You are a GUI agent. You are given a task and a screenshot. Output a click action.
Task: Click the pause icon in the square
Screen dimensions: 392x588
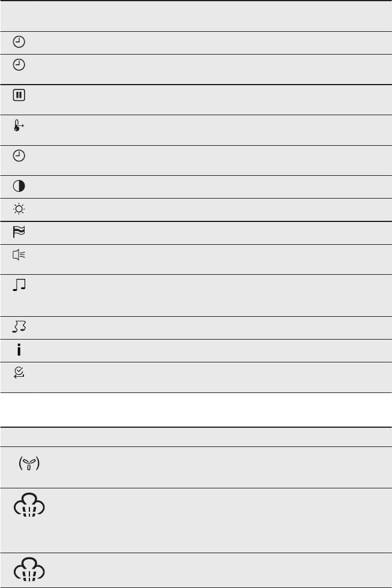[x=18, y=95]
